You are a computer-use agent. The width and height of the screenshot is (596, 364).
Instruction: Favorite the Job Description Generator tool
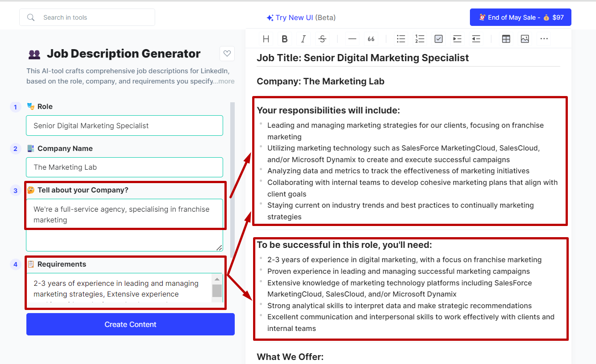click(227, 54)
